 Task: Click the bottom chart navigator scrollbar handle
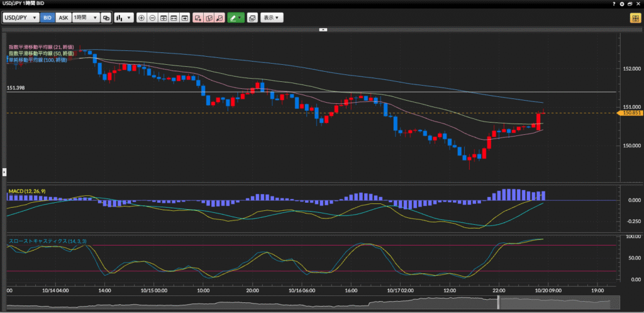499,302
